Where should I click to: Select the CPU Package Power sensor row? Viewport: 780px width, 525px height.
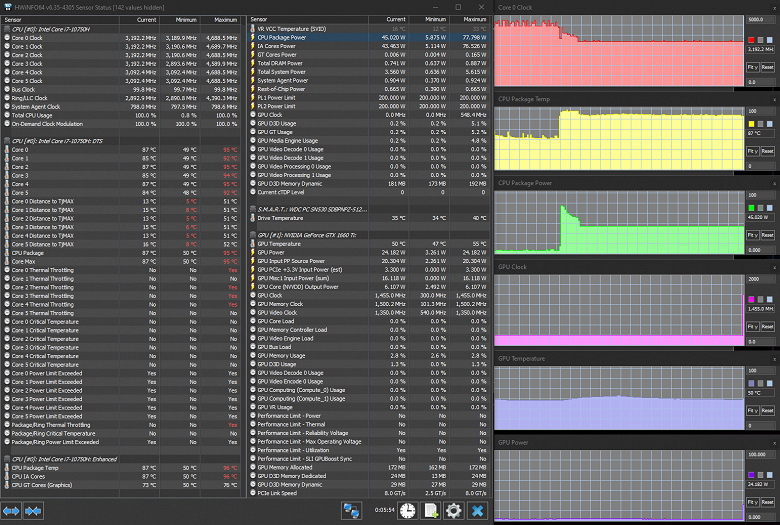[x=369, y=37]
